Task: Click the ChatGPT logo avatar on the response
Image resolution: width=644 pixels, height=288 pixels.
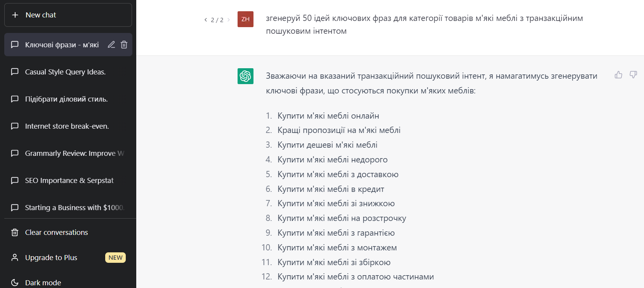Action: click(x=245, y=76)
